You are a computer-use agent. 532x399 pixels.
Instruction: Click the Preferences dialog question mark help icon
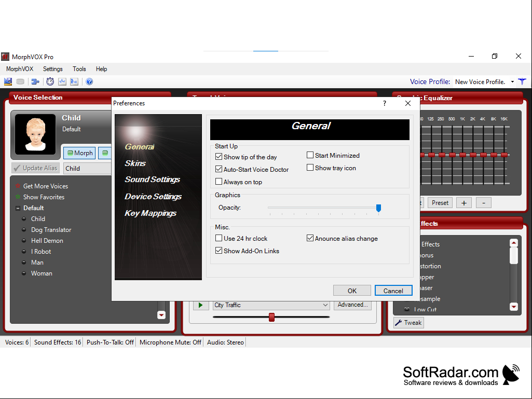[385, 103]
